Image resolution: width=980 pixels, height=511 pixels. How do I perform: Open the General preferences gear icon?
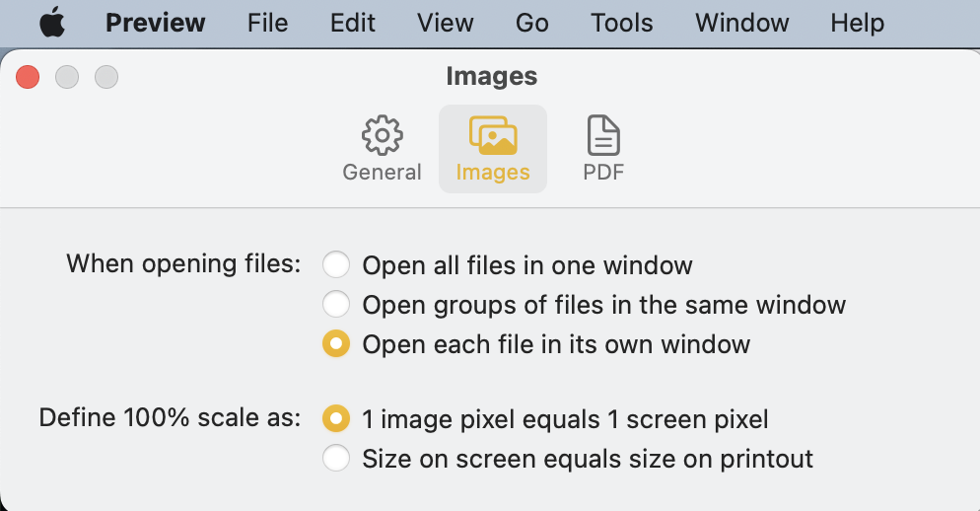tap(382, 136)
